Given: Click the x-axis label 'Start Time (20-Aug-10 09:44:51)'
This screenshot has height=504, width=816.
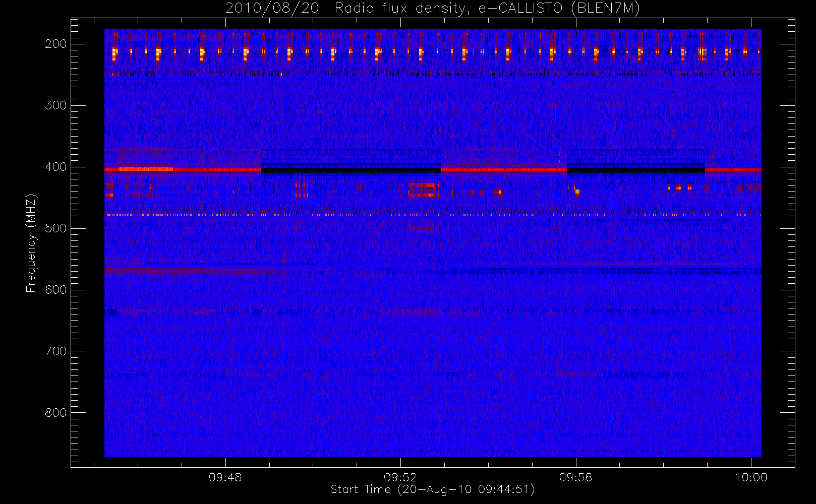Looking at the screenshot, I should (x=432, y=489).
